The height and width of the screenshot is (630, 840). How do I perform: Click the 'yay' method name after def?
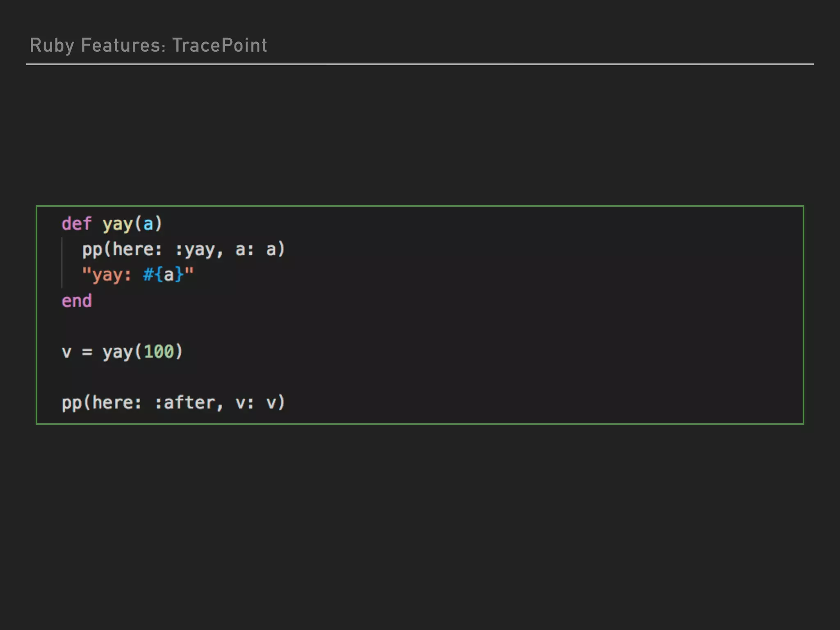click(118, 224)
